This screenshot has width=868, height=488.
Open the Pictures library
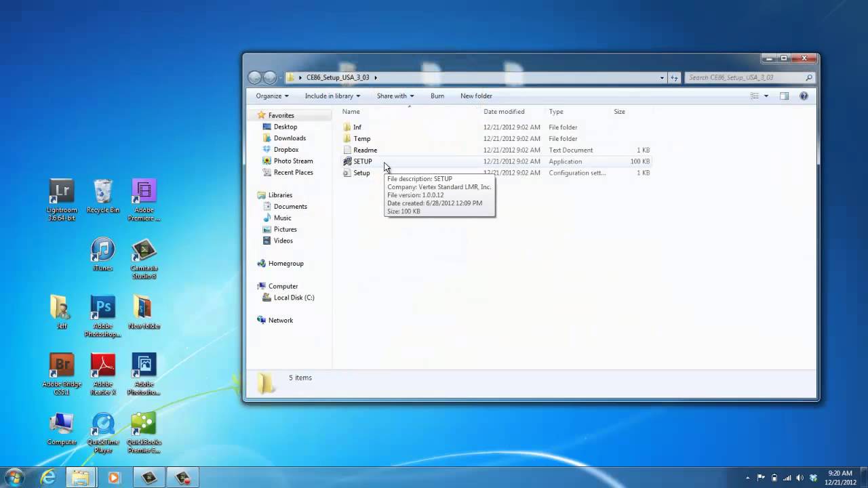point(285,230)
